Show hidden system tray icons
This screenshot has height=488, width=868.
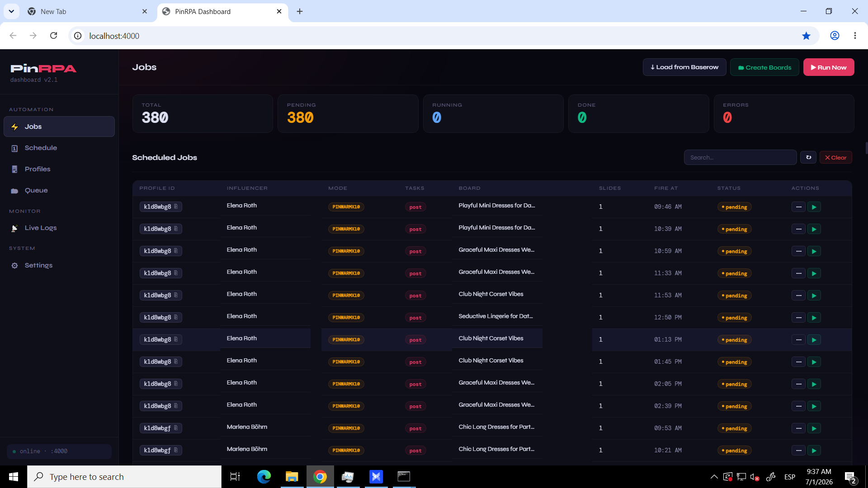[x=714, y=477]
